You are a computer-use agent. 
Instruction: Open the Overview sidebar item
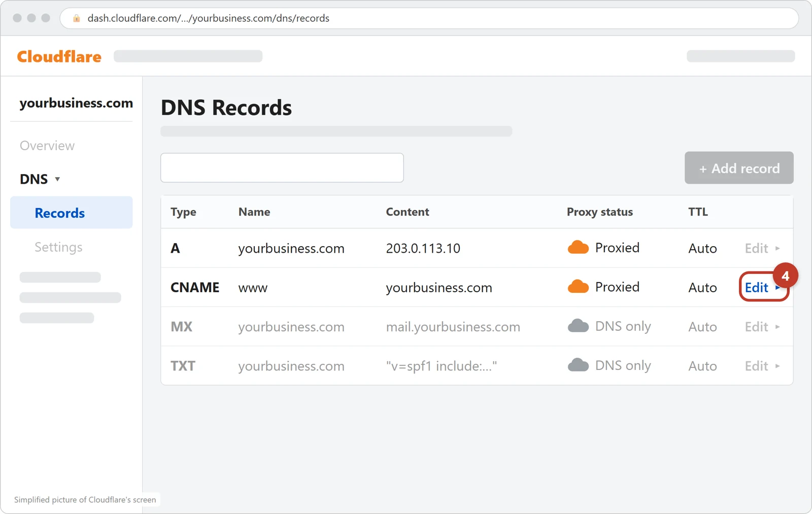pos(47,146)
